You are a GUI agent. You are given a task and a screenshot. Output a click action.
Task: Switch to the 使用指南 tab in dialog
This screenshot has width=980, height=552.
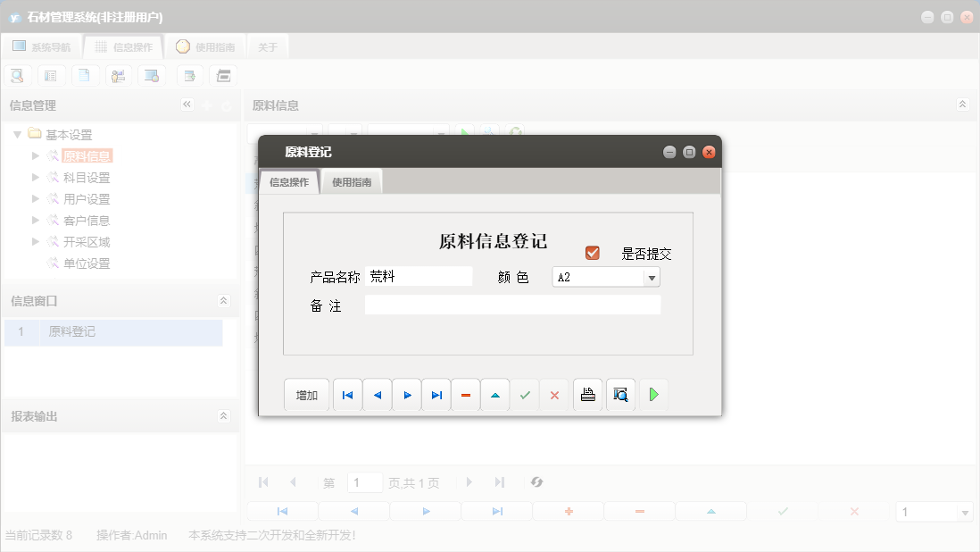click(352, 180)
